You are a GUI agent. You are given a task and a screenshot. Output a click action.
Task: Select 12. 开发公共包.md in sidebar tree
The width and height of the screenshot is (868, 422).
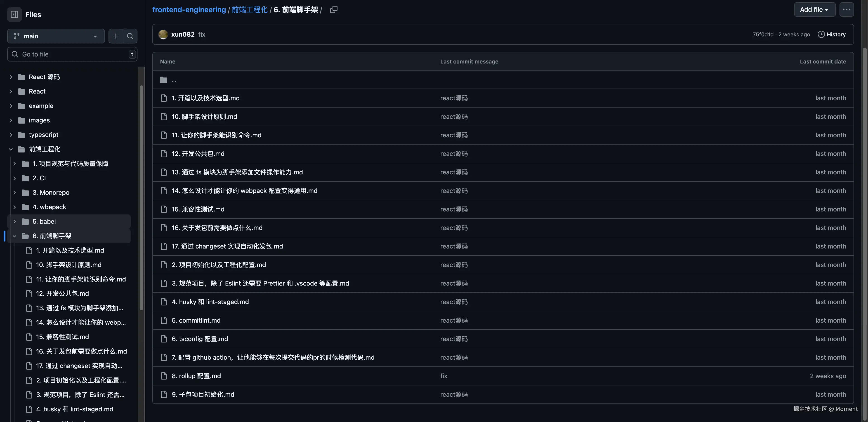[x=62, y=293]
